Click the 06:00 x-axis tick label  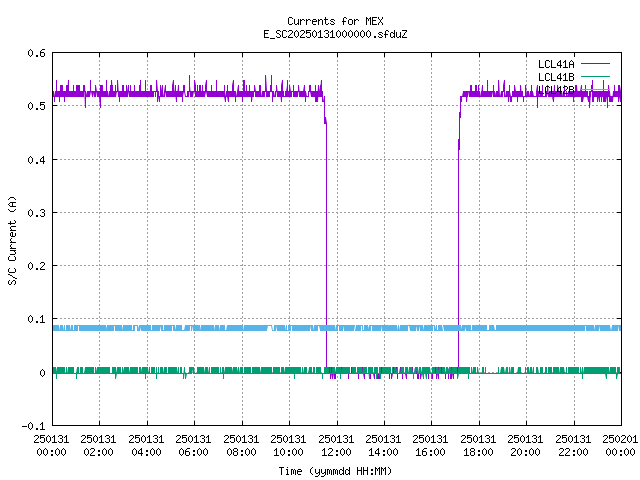click(x=193, y=452)
